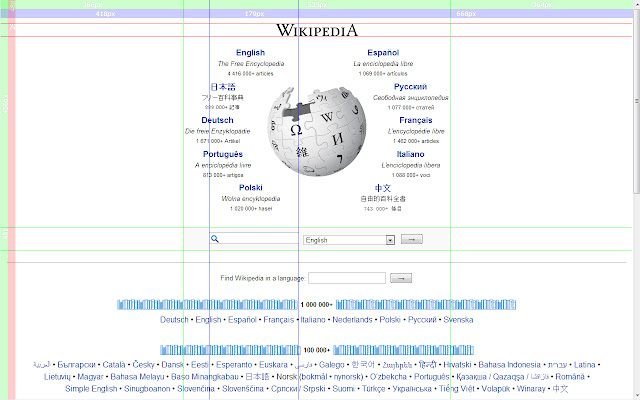Viewport: 640px width, 400px height.
Task: Click the magnifier icon in the search box
Action: [215, 239]
